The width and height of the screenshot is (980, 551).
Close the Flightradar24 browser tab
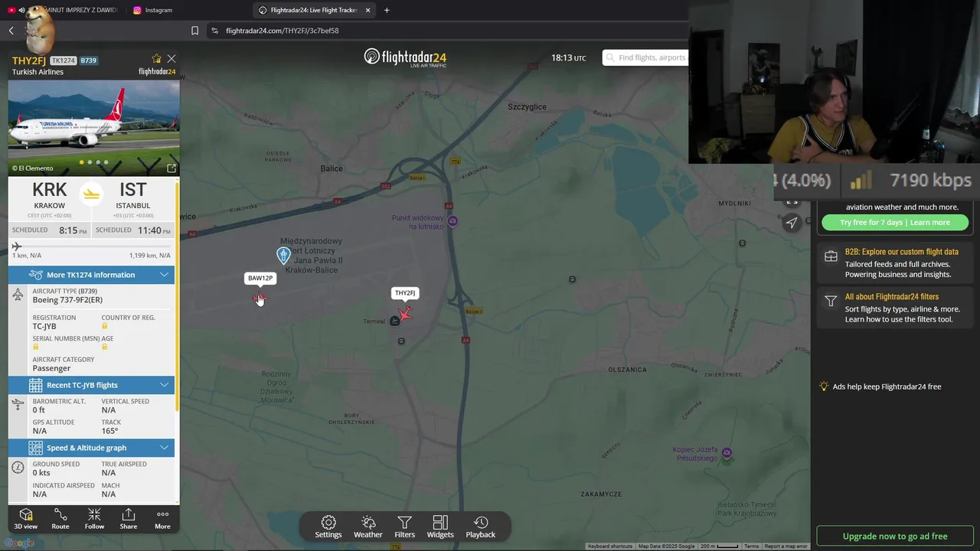point(367,10)
